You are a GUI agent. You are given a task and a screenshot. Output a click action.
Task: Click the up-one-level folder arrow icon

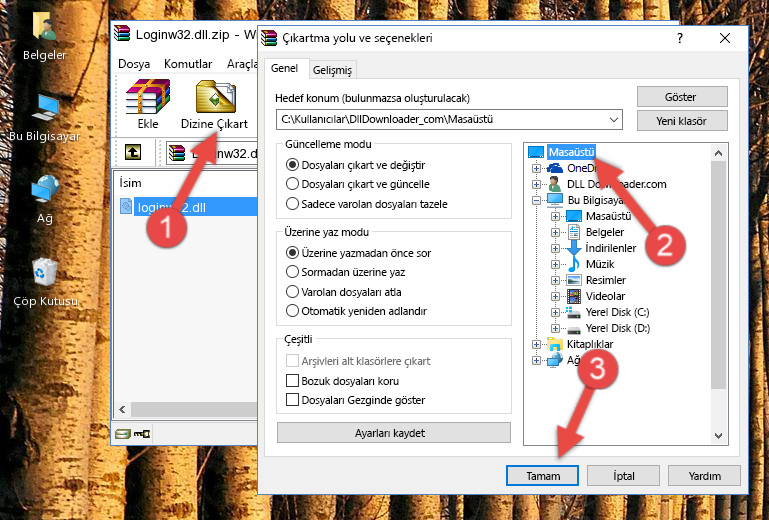[x=132, y=153]
